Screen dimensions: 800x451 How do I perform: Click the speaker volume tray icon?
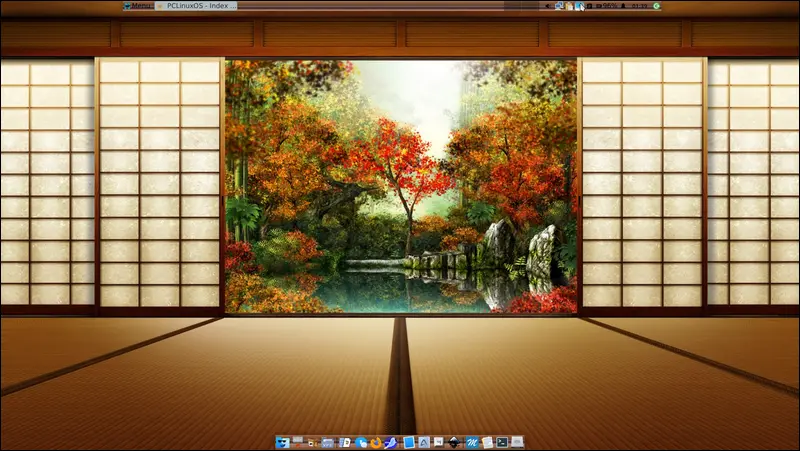(547, 6)
